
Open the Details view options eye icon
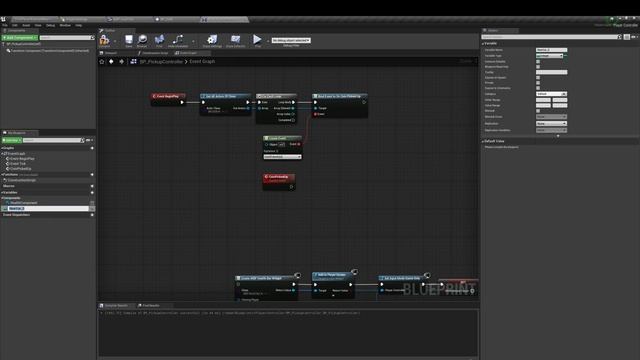click(x=634, y=37)
